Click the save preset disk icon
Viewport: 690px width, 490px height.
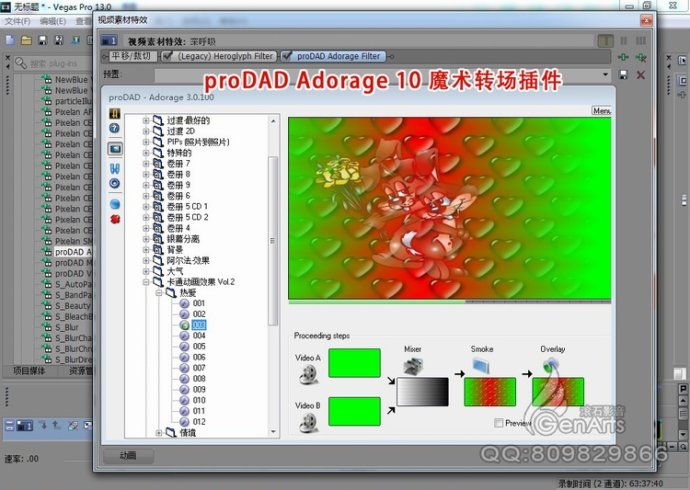[x=623, y=75]
